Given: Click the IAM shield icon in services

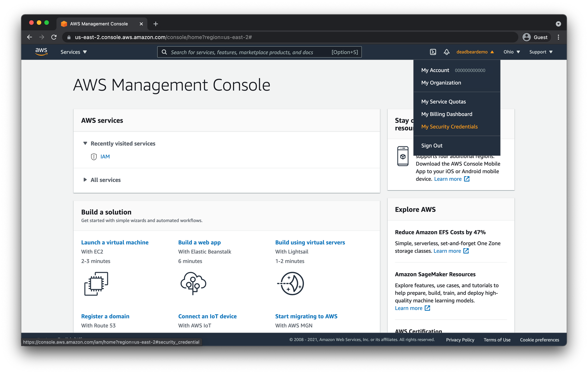Looking at the screenshot, I should [x=94, y=156].
